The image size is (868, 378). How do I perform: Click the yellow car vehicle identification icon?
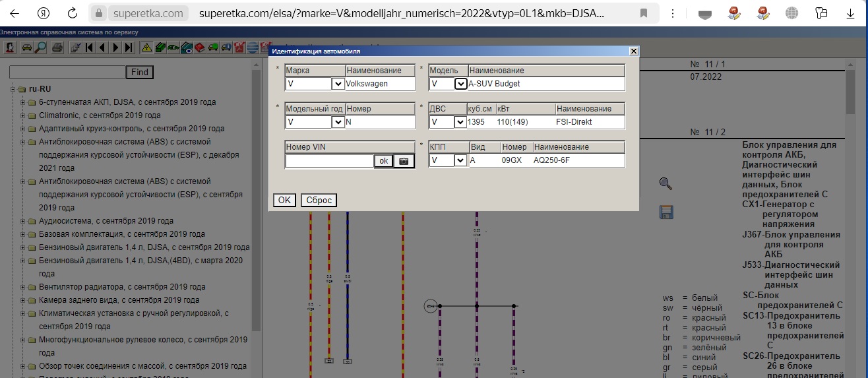[27, 47]
